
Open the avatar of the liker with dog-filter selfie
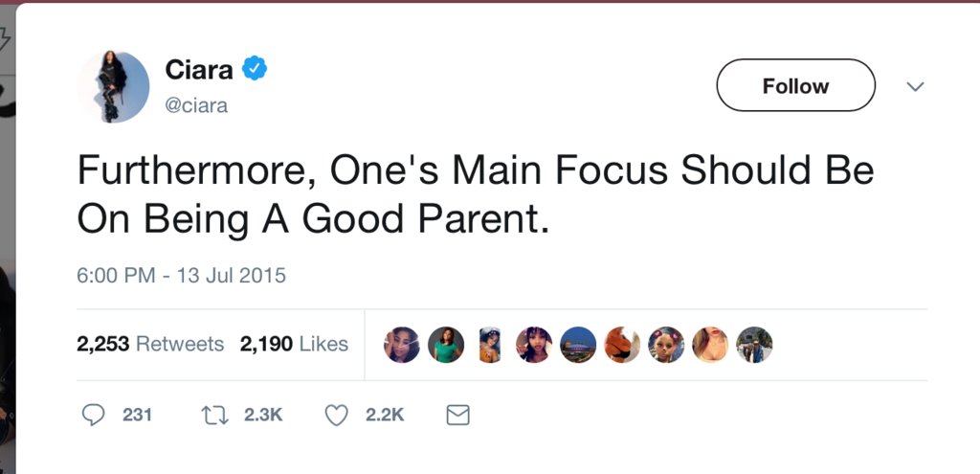click(x=666, y=345)
